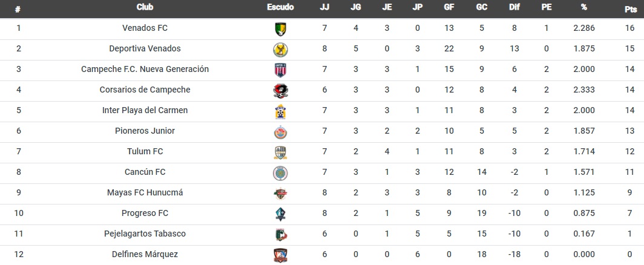
Task: Open the Inter Playa del Carmen crest
Action: click(280, 111)
